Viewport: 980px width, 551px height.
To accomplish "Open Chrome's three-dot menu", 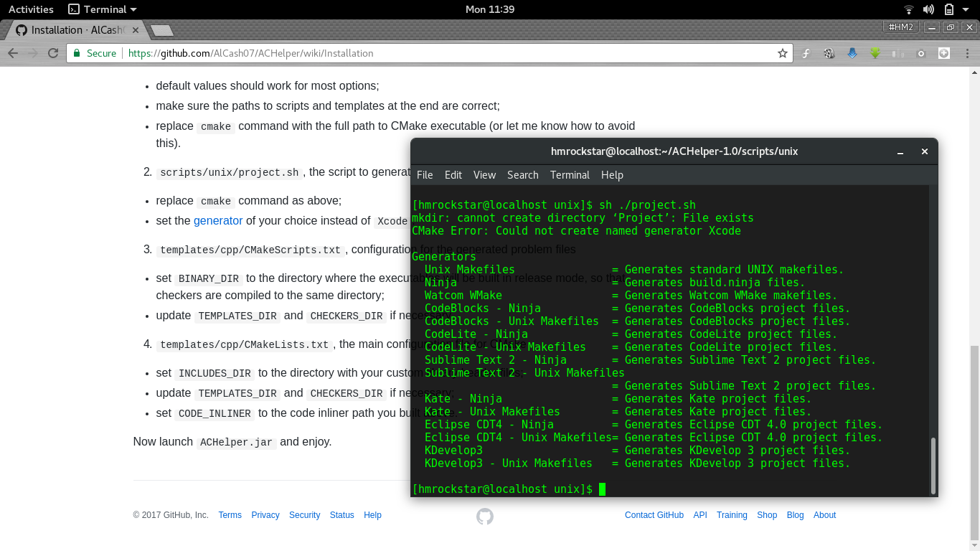I will (966, 53).
